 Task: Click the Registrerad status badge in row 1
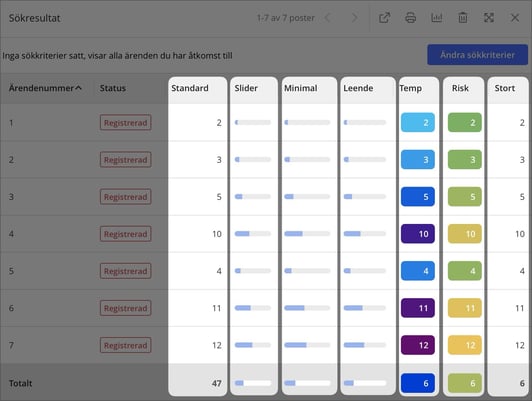[126, 122]
